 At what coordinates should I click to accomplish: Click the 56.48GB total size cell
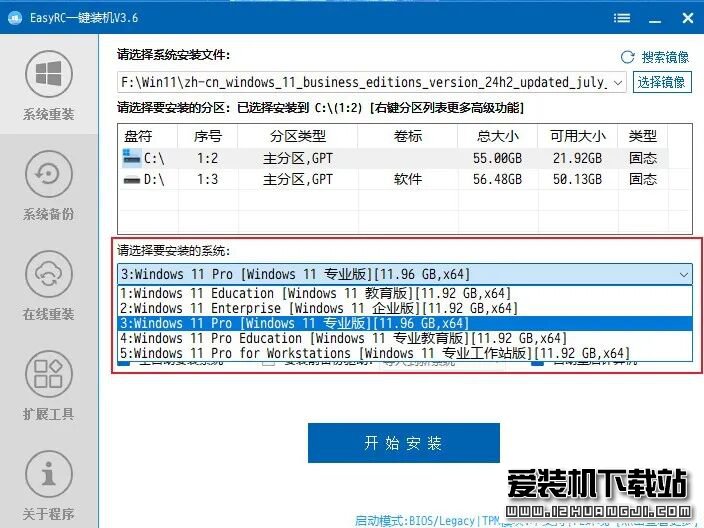(497, 180)
